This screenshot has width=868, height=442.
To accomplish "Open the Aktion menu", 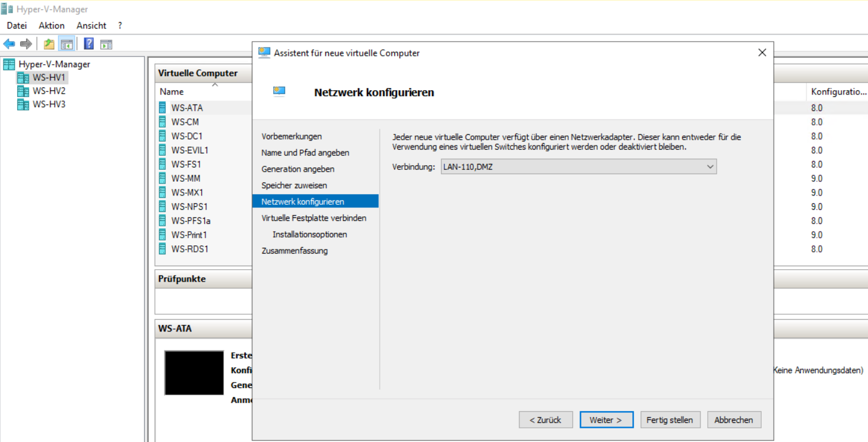I will (52, 26).
